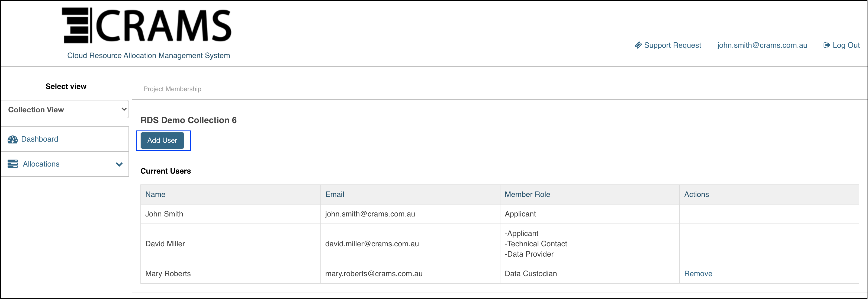
Task: Click the RDS Demo Collection 6 heading
Action: [x=188, y=120]
